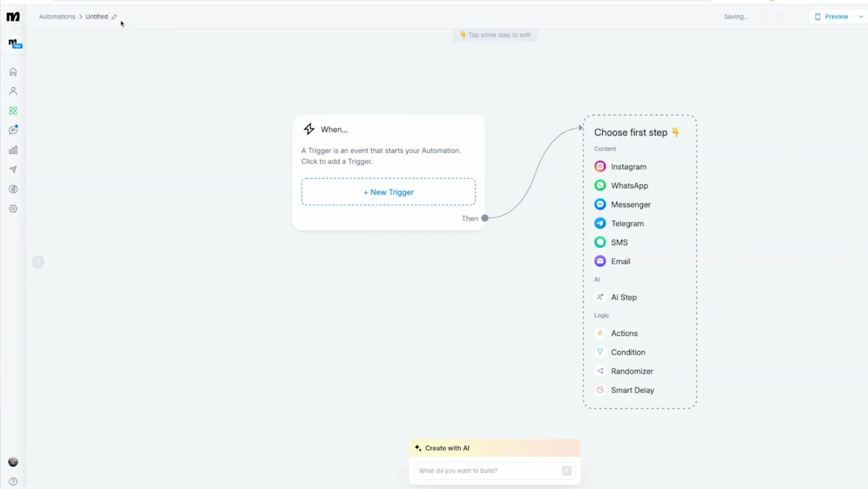Image resolution: width=868 pixels, height=489 pixels.
Task: Add an AI Step to the automation
Action: tap(623, 297)
